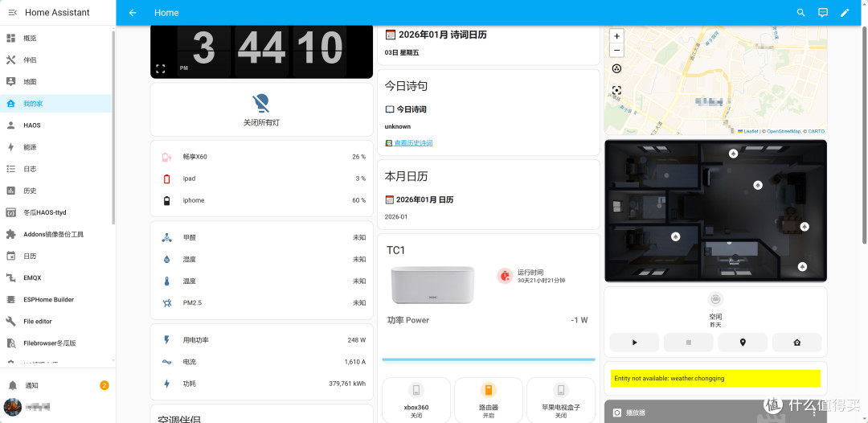The height and width of the screenshot is (423, 868).
Task: Open 地图 in the sidebar
Action: pos(56,81)
